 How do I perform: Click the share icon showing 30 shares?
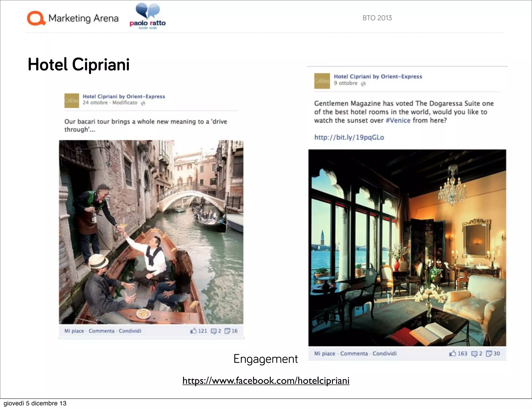click(x=489, y=354)
